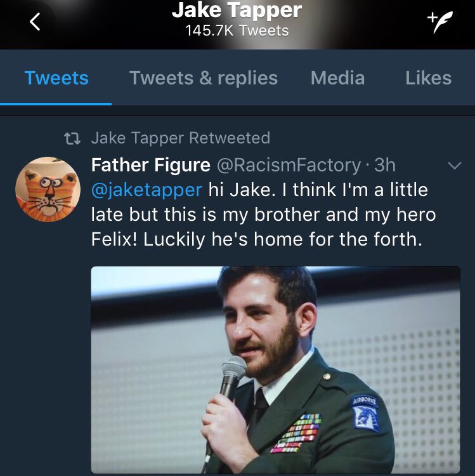Viewport: 475px width, 476px height.
Task: Expand the tweet options chevron
Action: (x=454, y=166)
